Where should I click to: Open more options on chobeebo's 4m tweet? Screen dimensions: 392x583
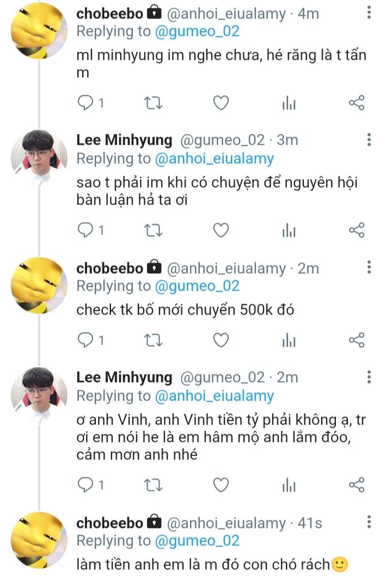[369, 12]
